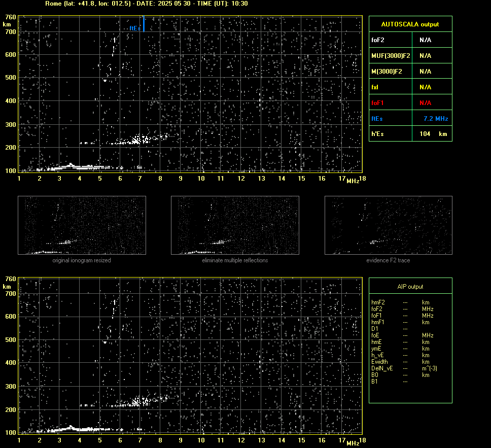
Task: Click the evidence F2 trace caption
Action: coord(389,260)
